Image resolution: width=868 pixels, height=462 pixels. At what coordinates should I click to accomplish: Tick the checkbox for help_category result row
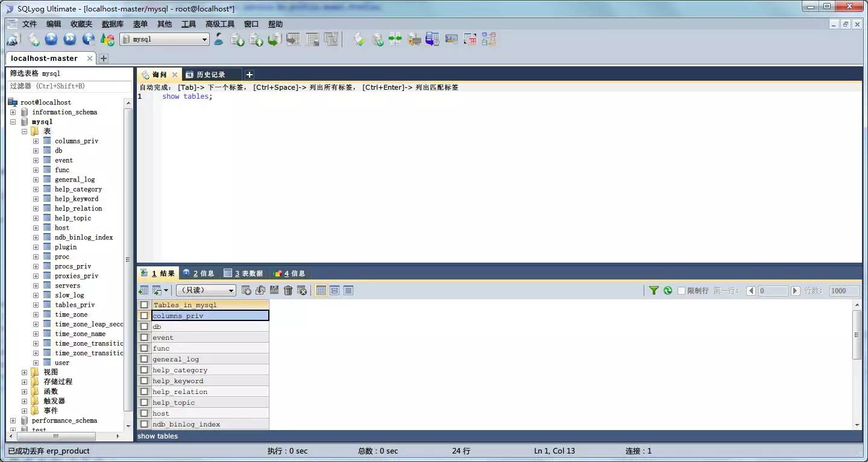click(x=144, y=370)
